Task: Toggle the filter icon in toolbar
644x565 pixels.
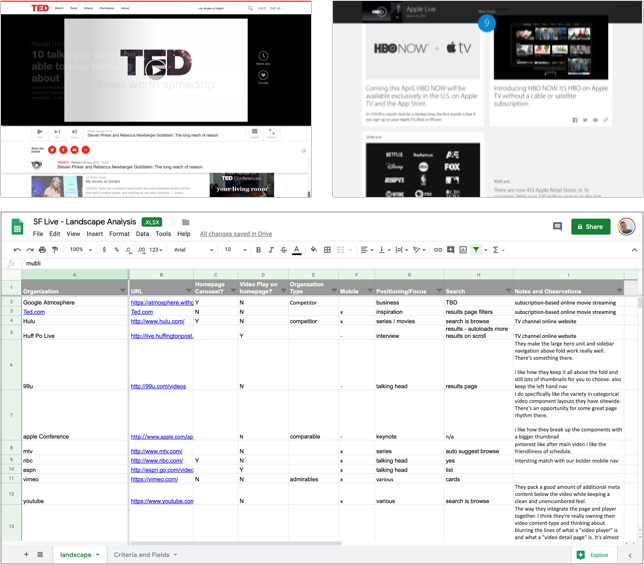Action: tap(476, 250)
